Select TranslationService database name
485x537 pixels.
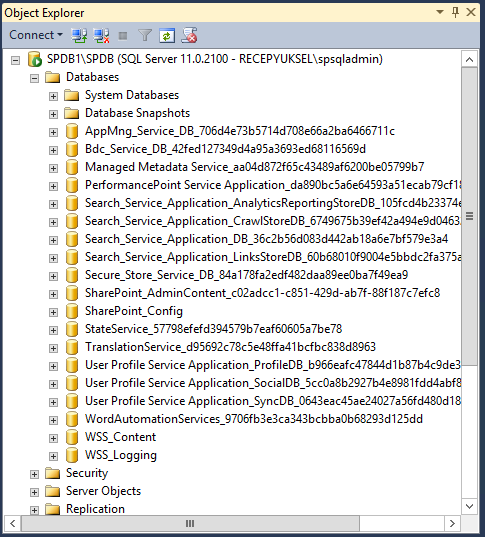tap(230, 347)
